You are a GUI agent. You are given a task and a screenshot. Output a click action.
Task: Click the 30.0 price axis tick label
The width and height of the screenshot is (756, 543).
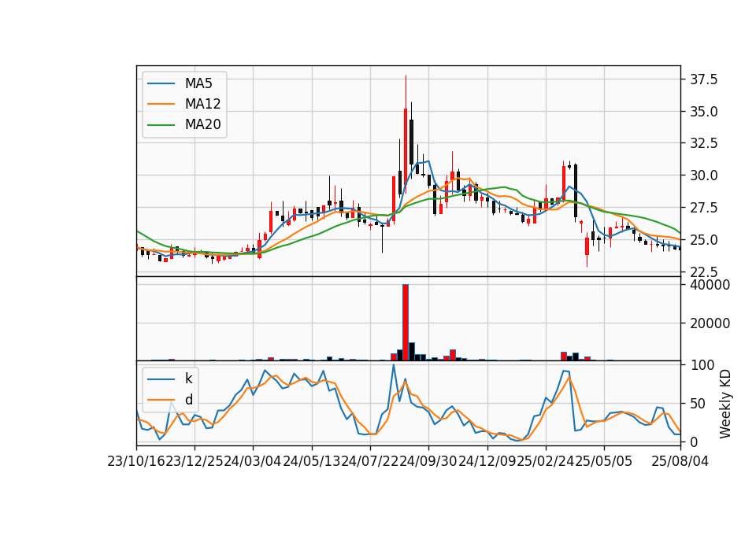(x=703, y=175)
